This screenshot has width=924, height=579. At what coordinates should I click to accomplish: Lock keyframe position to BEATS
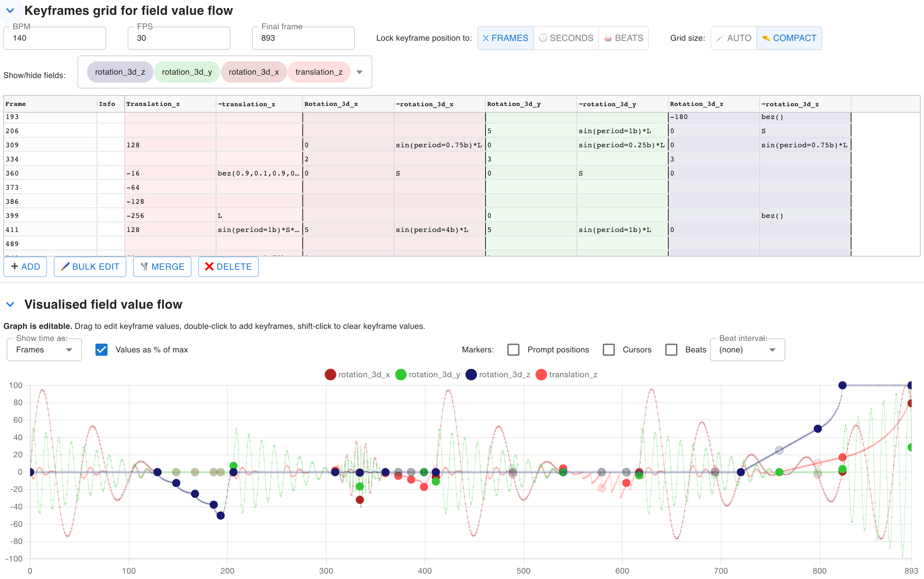624,38
